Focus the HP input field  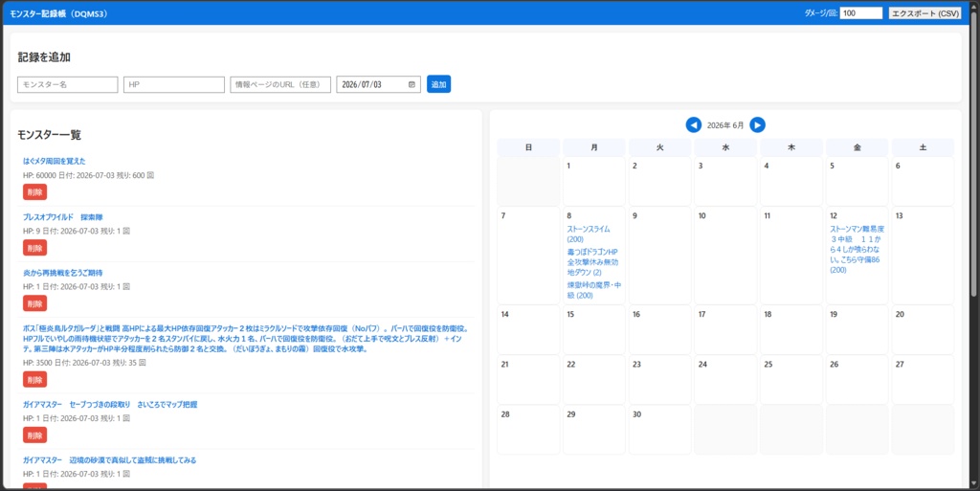(174, 84)
